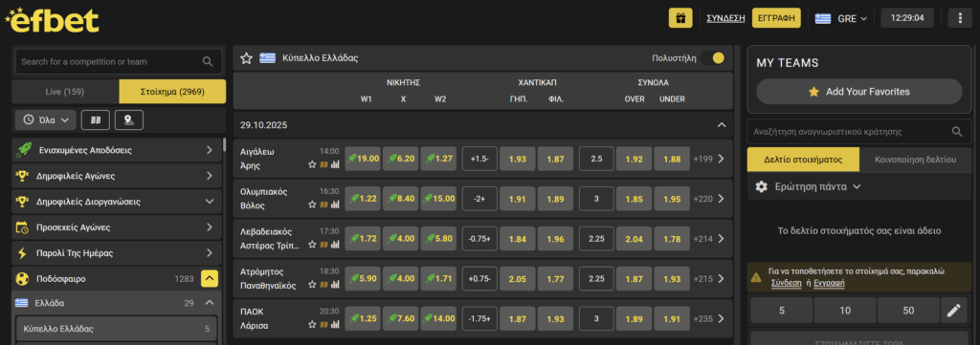Open betslip settings gear
980x345 pixels.
click(761, 186)
